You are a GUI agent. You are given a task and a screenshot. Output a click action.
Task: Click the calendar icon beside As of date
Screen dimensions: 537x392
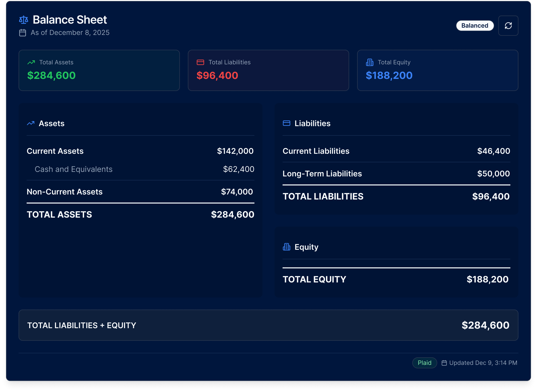click(23, 33)
